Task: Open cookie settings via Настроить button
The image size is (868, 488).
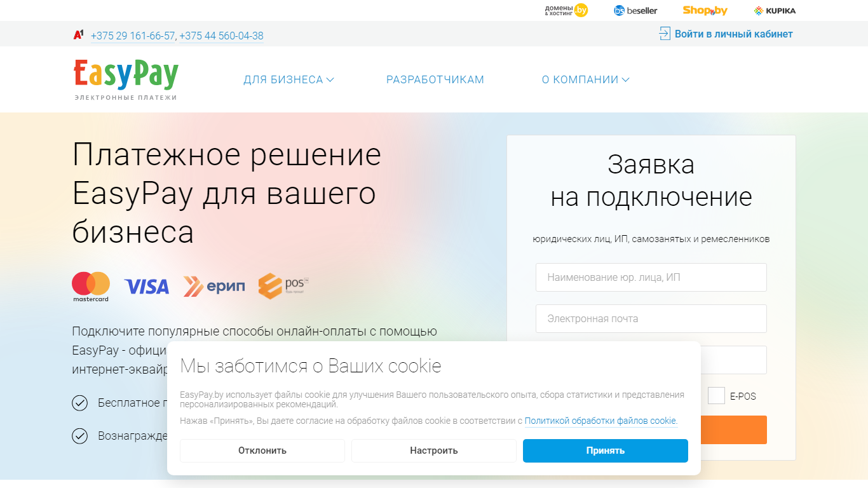Action: (x=434, y=451)
